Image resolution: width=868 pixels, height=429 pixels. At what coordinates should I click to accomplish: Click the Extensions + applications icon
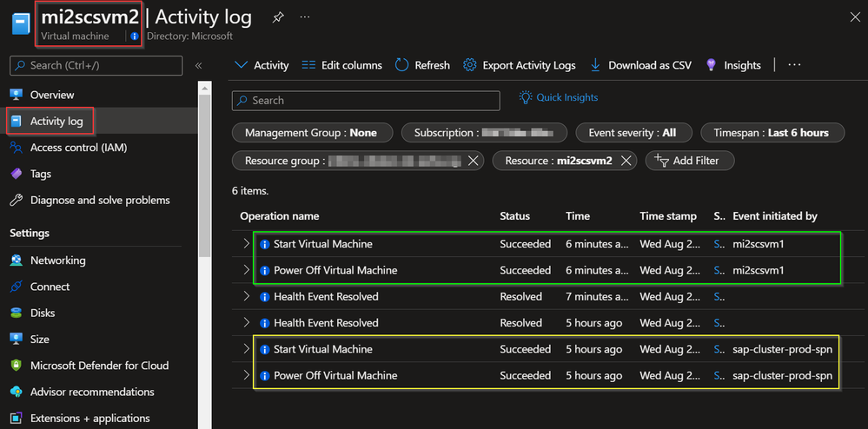16,418
